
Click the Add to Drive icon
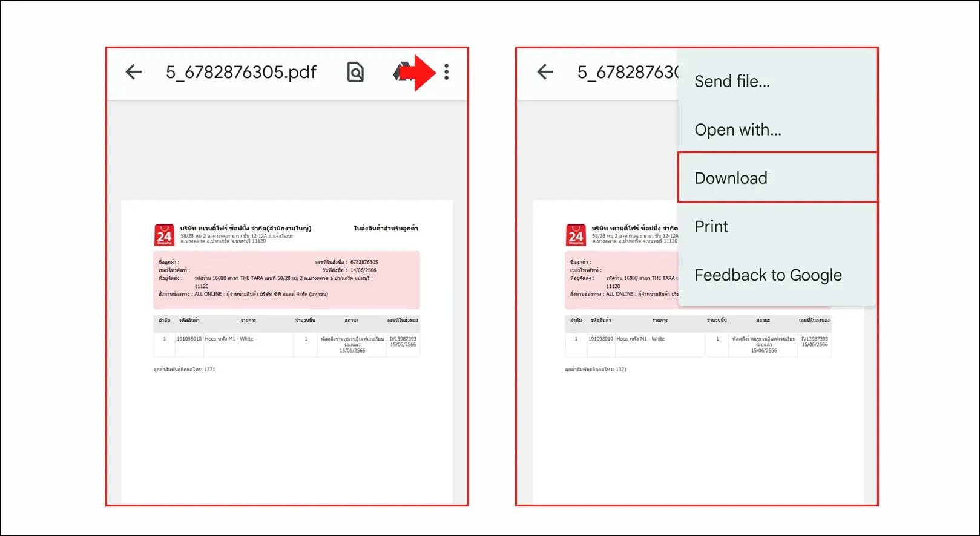coord(400,72)
